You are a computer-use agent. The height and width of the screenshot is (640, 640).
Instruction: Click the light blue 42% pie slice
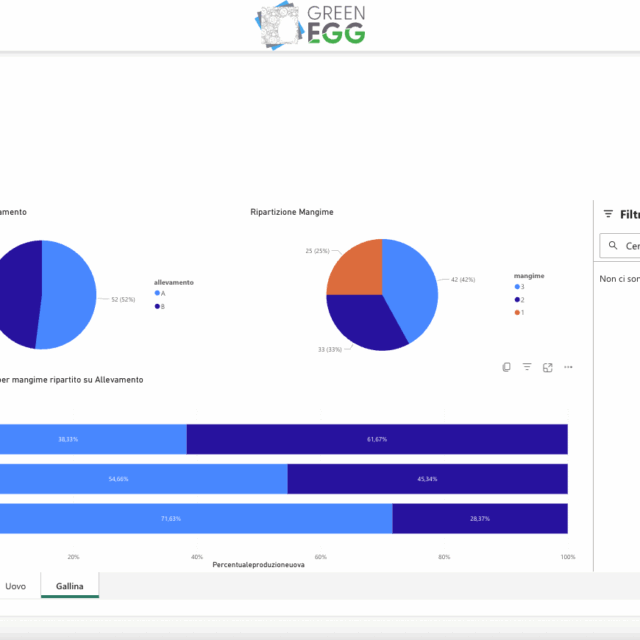click(410, 285)
